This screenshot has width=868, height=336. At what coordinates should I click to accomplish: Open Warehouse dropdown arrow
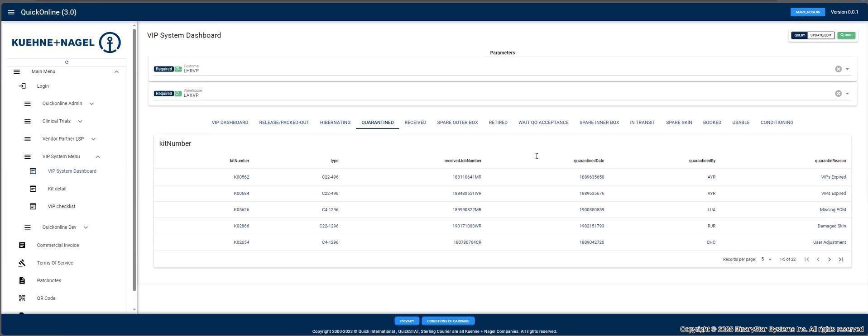pyautogui.click(x=847, y=94)
